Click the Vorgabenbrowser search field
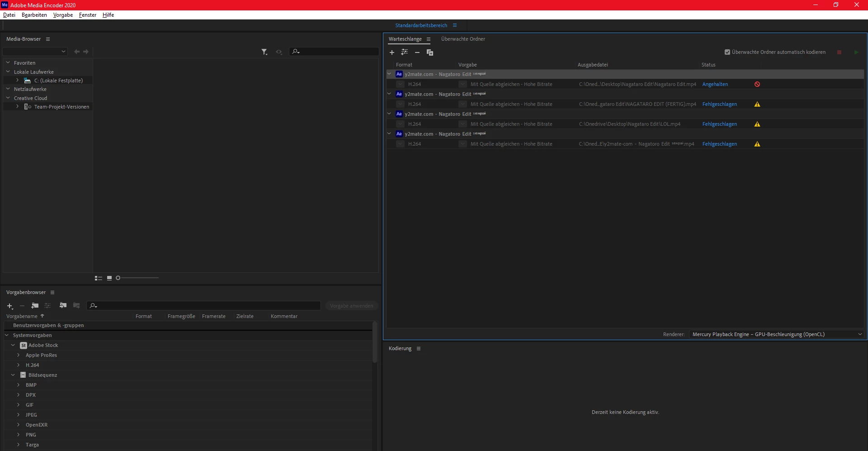This screenshot has height=451, width=868. tap(203, 306)
